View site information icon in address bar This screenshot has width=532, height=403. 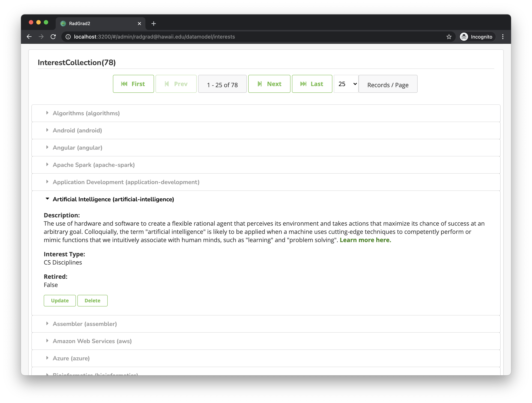click(68, 37)
